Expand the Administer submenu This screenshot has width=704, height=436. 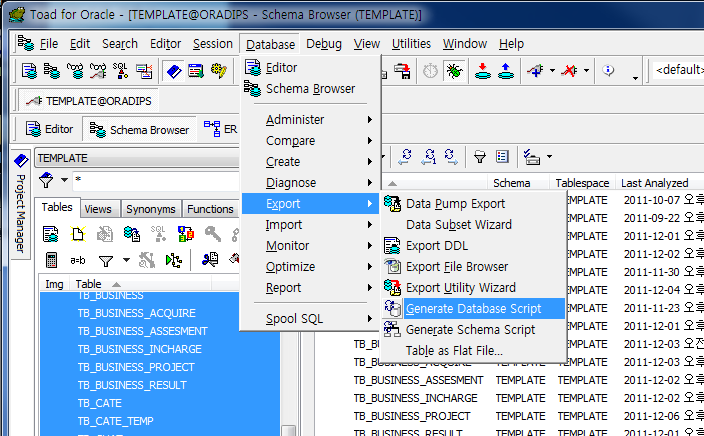311,119
